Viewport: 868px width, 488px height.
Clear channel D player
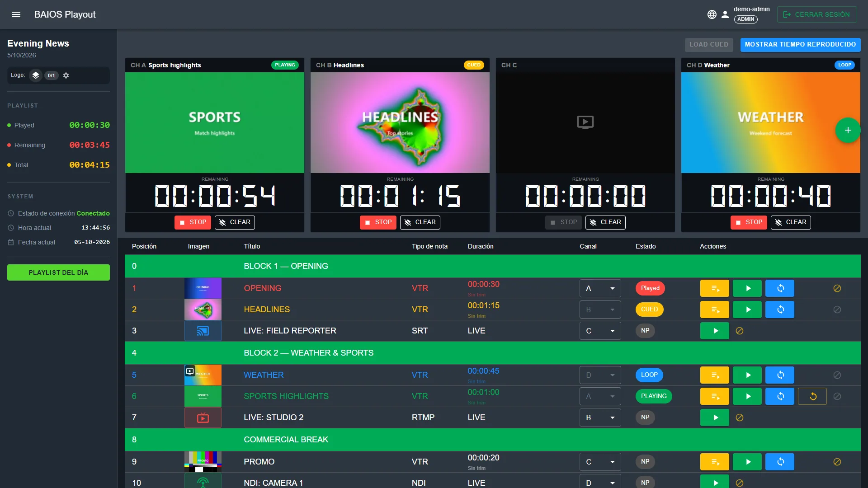[791, 222]
